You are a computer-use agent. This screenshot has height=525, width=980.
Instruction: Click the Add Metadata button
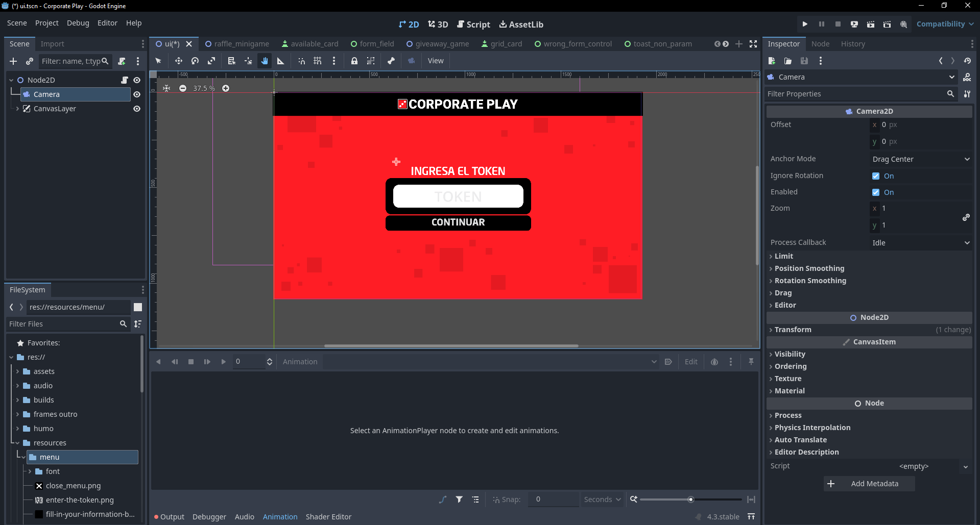tap(869, 483)
